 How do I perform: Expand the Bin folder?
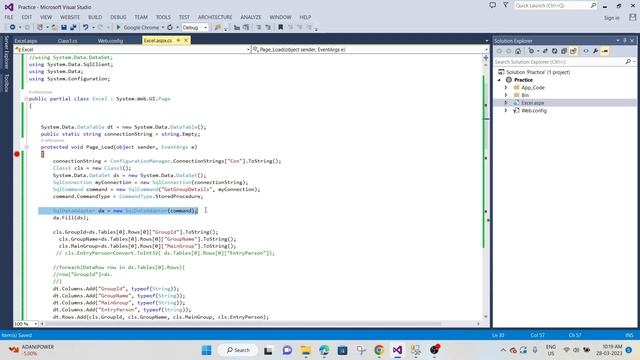(x=506, y=95)
